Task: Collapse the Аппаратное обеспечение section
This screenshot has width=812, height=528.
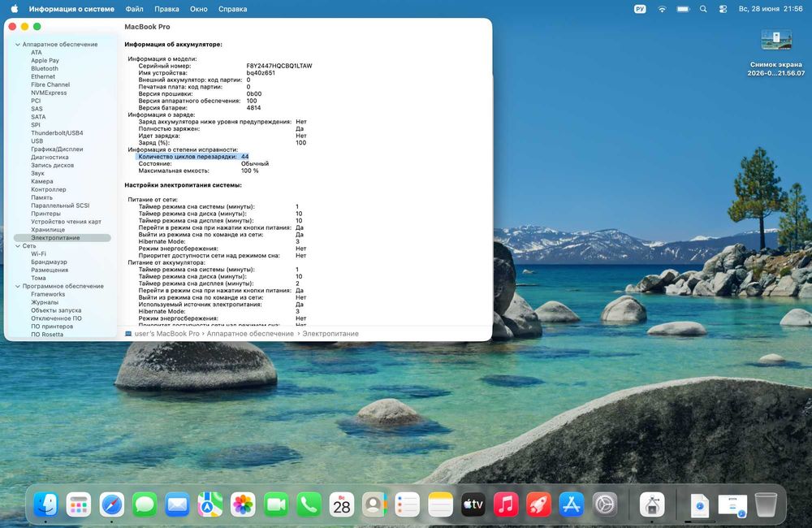Action: pyautogui.click(x=18, y=45)
